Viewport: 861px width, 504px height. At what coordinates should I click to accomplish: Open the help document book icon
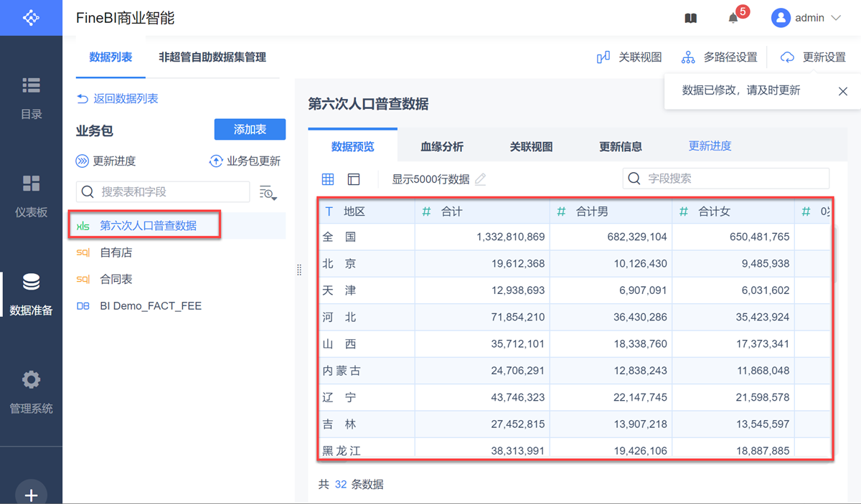(x=691, y=19)
